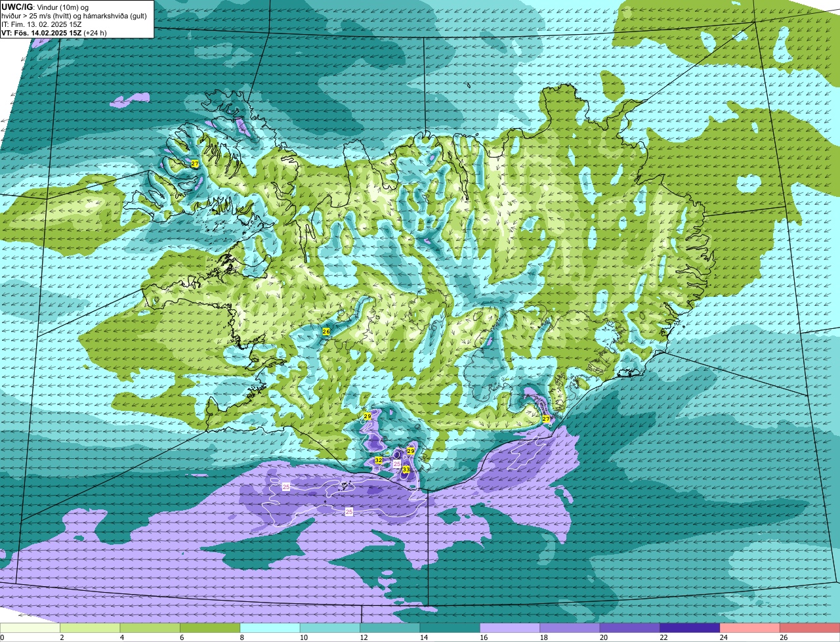Select the 2–4 m/s pale yellow-green swatch

click(90, 628)
